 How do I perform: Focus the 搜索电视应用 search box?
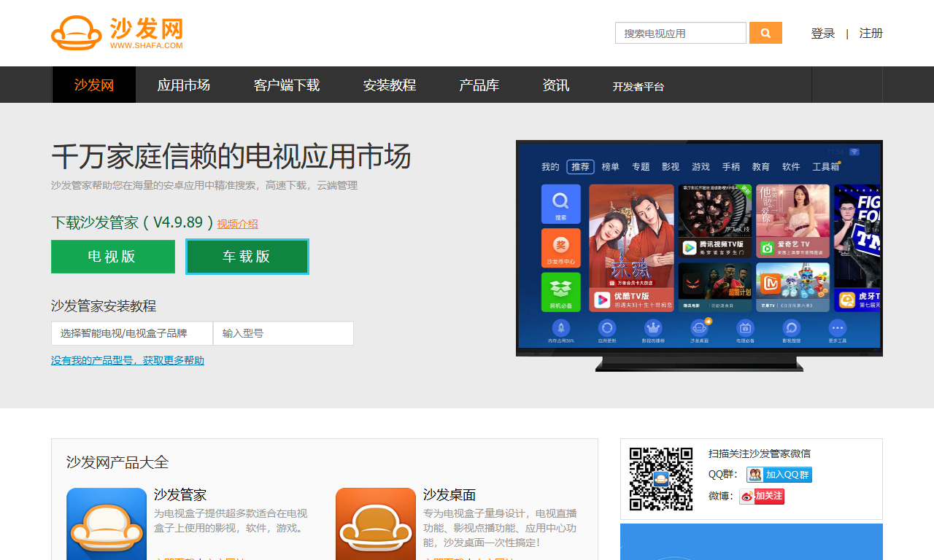pos(681,33)
